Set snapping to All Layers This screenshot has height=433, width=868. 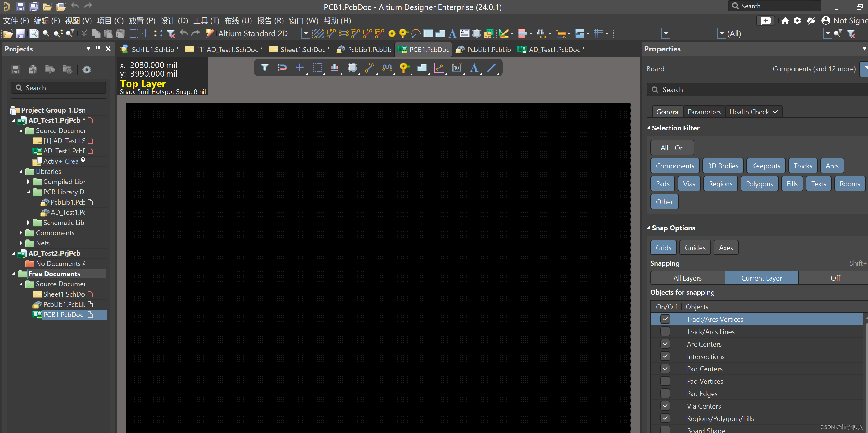click(687, 278)
